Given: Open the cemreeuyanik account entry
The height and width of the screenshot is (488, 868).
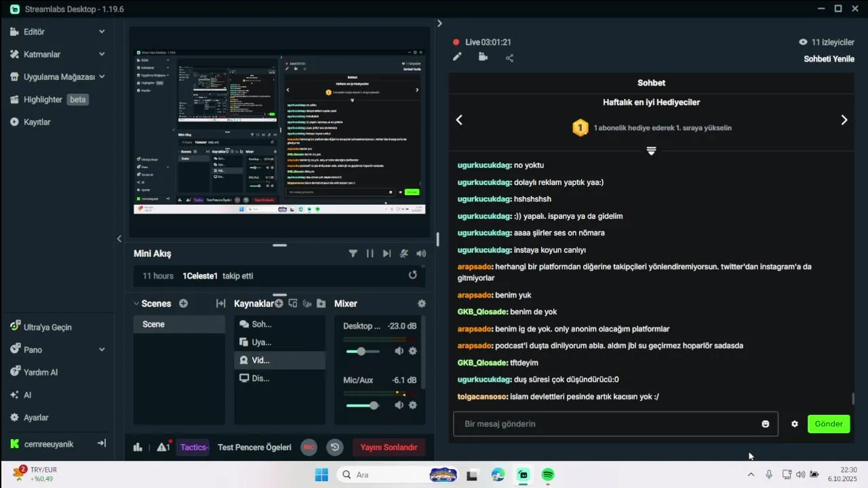Looking at the screenshot, I should coord(41,444).
